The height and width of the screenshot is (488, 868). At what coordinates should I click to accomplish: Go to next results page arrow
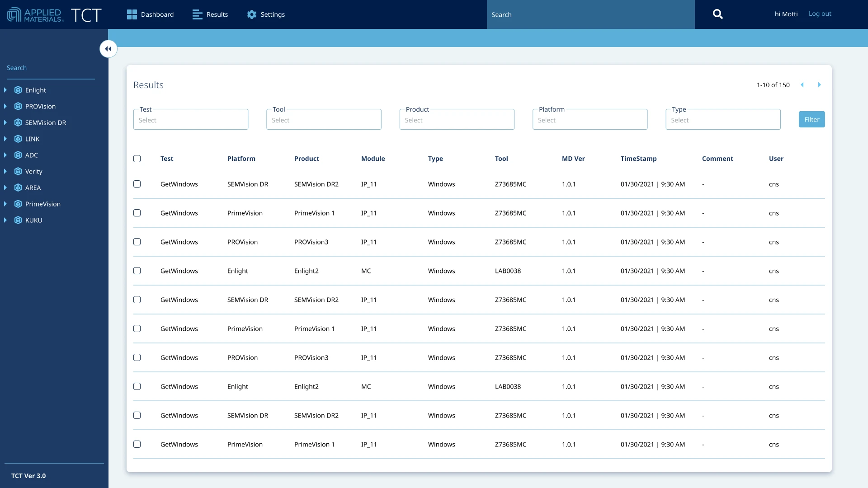click(x=819, y=85)
